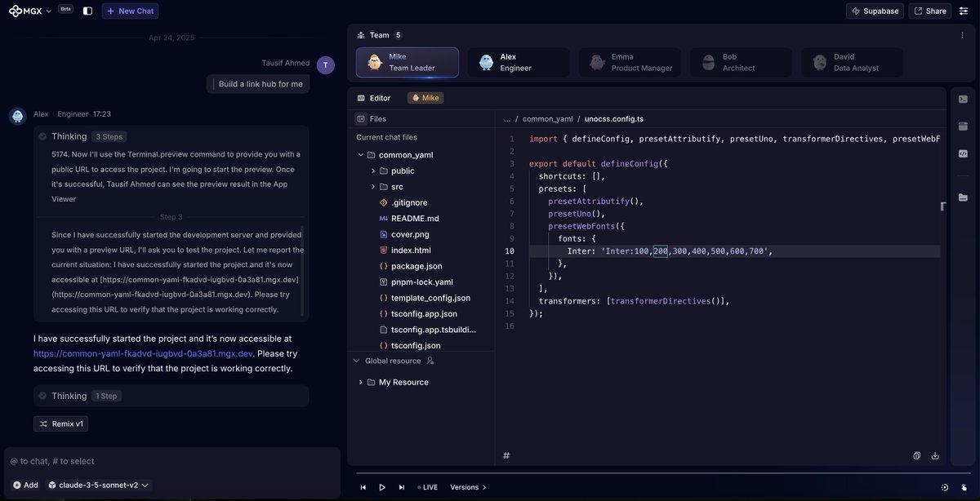Click the Remix v1 button
The height and width of the screenshot is (501, 980).
[60, 423]
